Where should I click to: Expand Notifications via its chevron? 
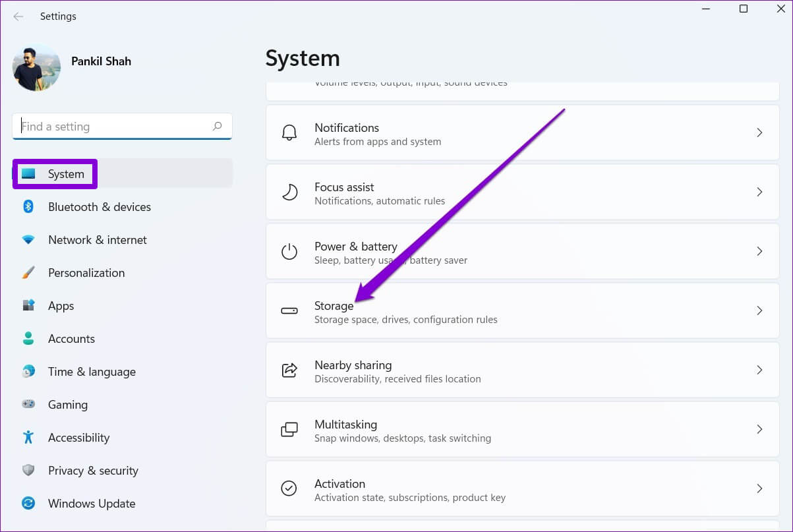[x=759, y=133]
